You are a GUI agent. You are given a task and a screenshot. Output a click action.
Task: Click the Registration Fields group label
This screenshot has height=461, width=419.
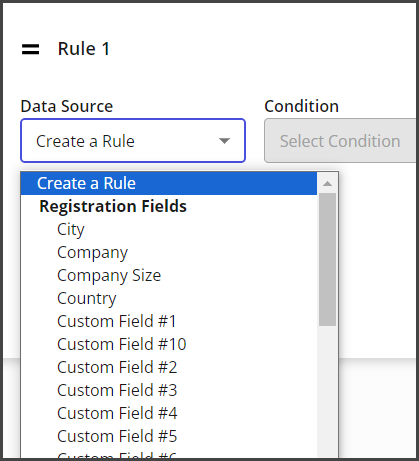tap(113, 206)
